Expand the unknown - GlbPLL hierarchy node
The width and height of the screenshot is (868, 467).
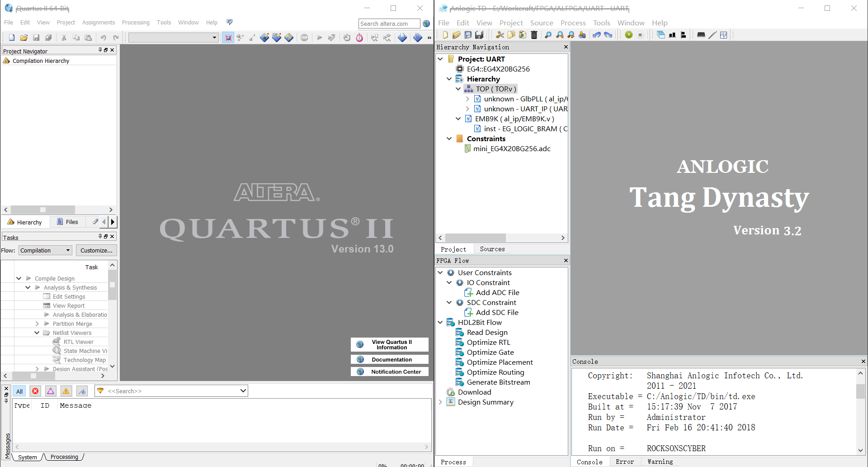pyautogui.click(x=467, y=99)
